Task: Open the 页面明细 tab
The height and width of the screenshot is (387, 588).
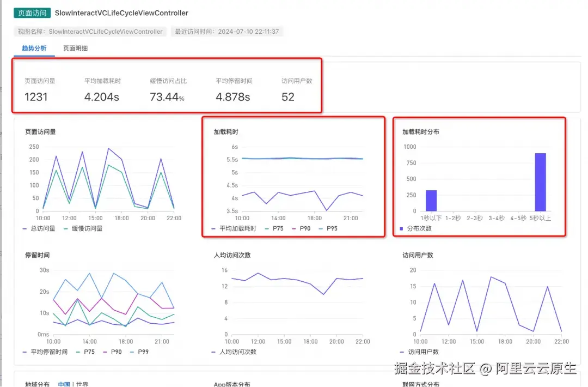Action: pos(75,48)
